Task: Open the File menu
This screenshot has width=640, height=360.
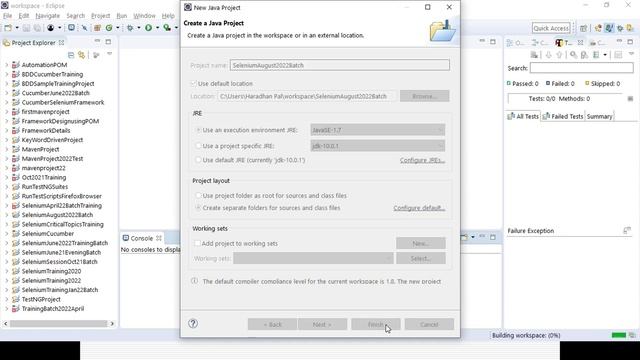Action: (7, 16)
